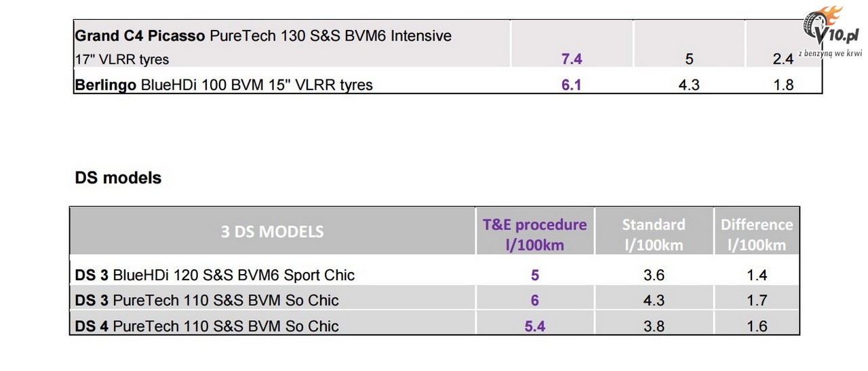Select the DS 3 BlueHDi 120 Sport Chic label

coord(215,275)
